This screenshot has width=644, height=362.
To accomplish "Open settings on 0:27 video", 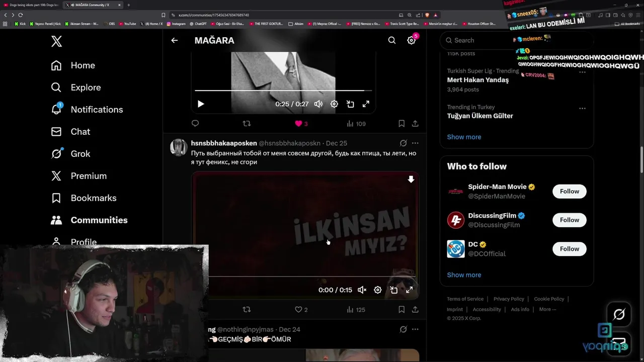I will point(334,104).
